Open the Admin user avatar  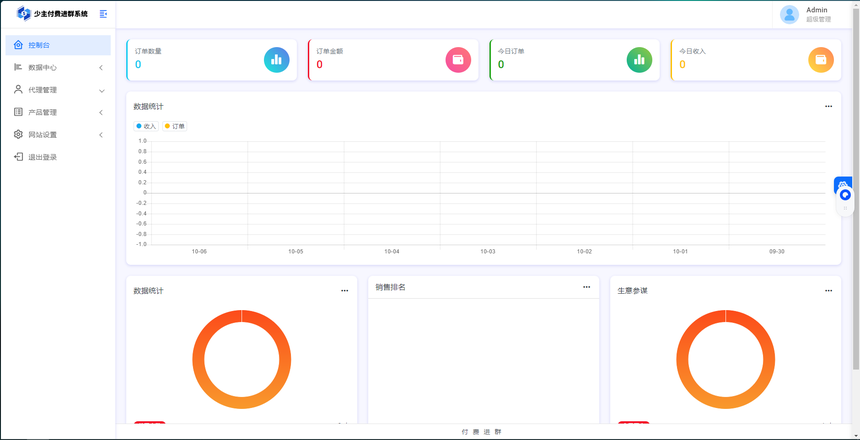point(790,14)
